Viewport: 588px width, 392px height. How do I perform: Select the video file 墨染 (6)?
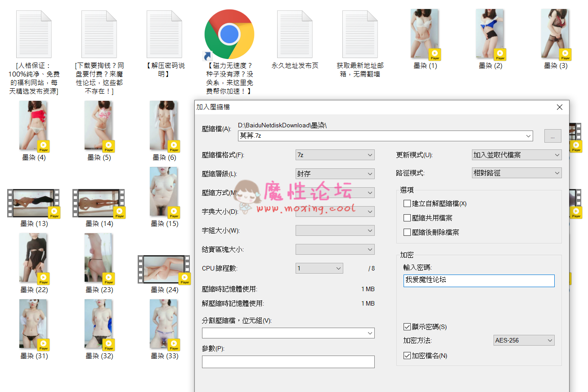(165, 126)
